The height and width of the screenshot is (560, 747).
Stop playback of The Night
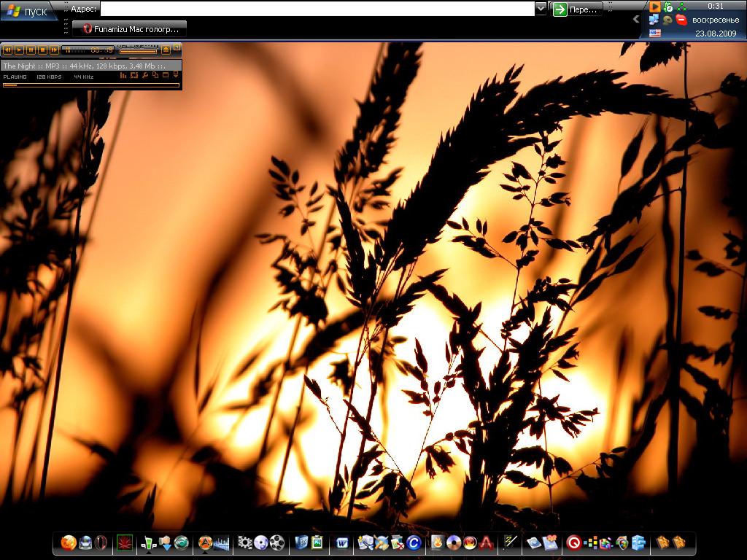pyautogui.click(x=42, y=50)
